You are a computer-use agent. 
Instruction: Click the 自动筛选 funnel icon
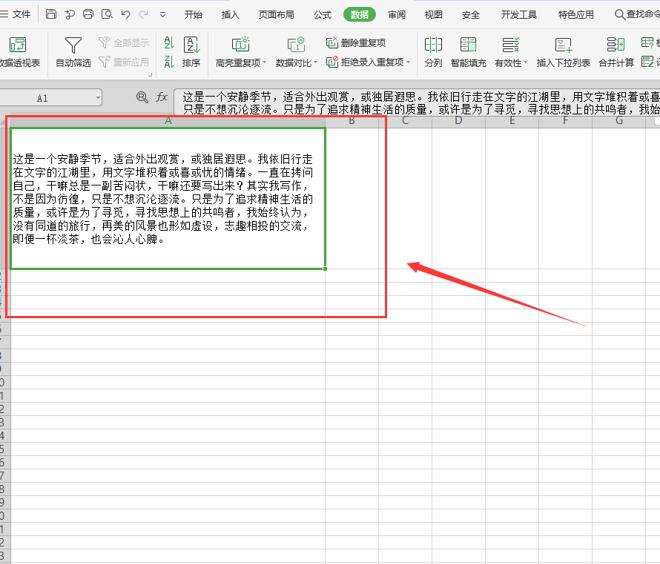tap(73, 45)
